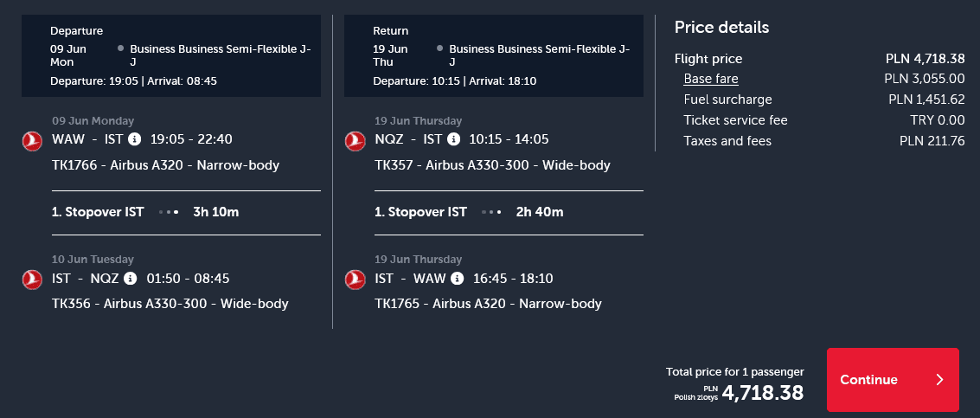Click Turkish Airlines logo for flight TK1766
The image size is (980, 418).
32,140
